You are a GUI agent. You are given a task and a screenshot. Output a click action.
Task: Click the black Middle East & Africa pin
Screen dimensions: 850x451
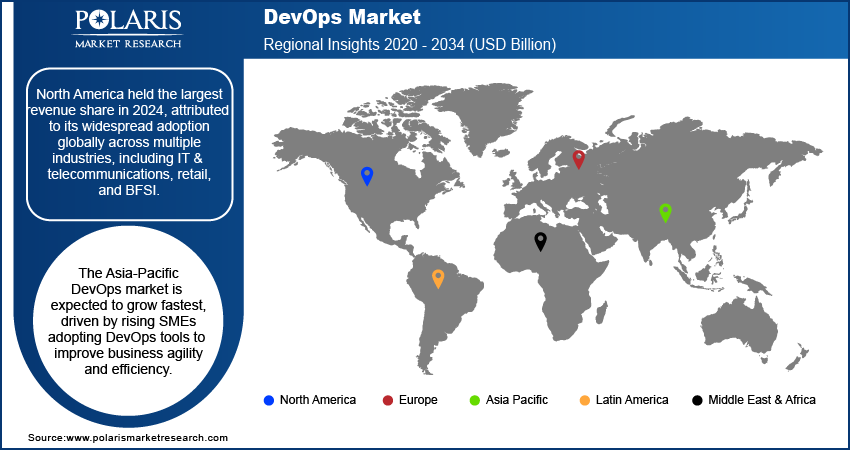coord(541,240)
